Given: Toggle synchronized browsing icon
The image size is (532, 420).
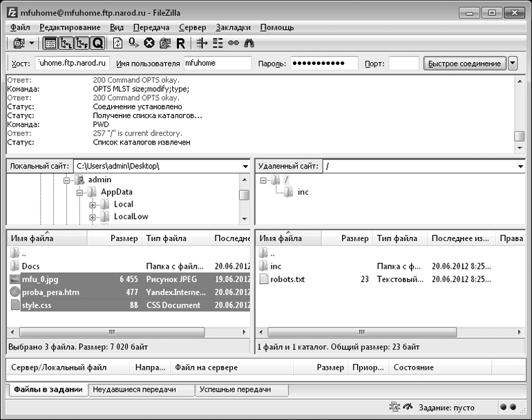Looking at the screenshot, I should (x=234, y=43).
